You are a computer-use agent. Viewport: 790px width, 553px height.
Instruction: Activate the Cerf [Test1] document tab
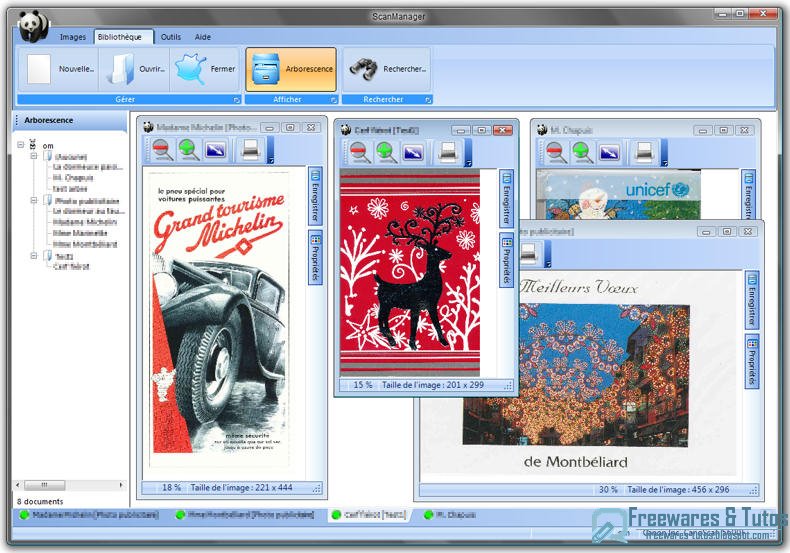pos(369,515)
